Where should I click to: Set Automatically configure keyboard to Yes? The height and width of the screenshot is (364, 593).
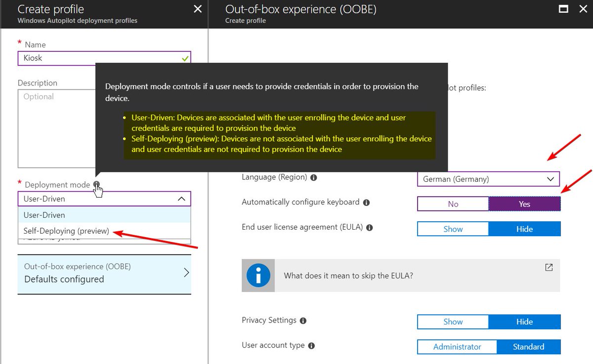pos(525,204)
